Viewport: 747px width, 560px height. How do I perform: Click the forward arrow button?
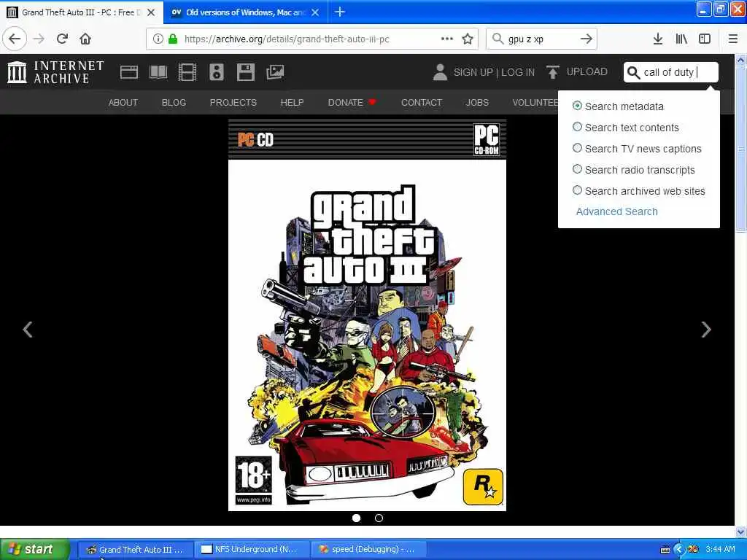pos(39,39)
